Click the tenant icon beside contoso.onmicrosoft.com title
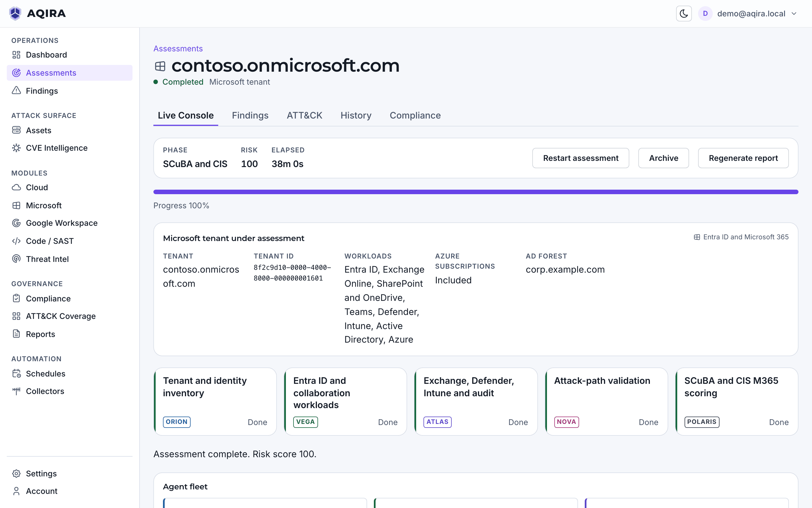The height and width of the screenshot is (508, 812). coord(160,66)
